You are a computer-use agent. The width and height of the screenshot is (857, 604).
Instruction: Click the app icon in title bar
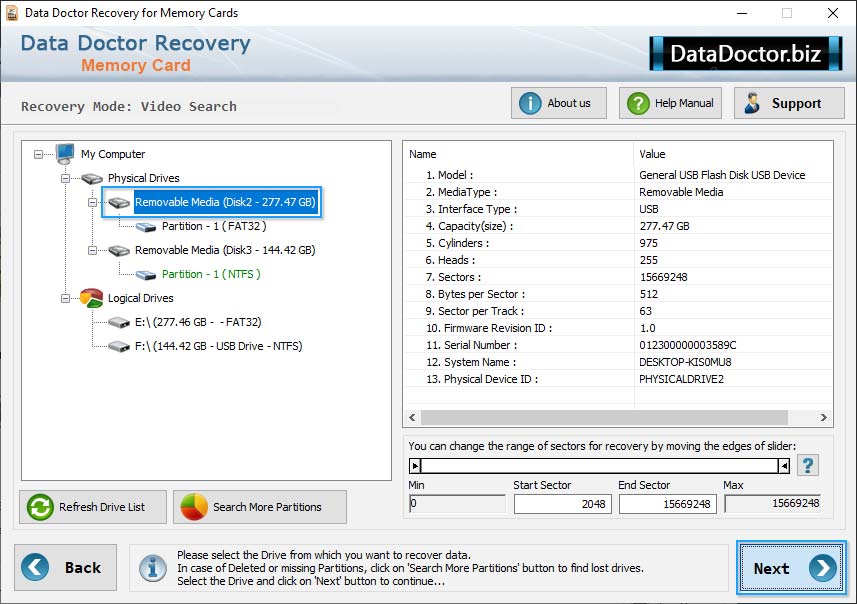pyautogui.click(x=11, y=13)
